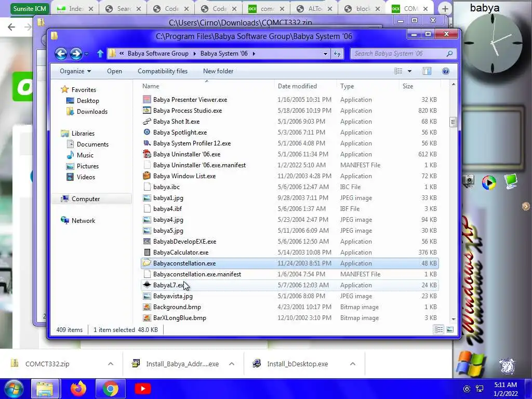The width and height of the screenshot is (532, 399).
Task: Expand address bar history dropdown
Action: tap(325, 54)
